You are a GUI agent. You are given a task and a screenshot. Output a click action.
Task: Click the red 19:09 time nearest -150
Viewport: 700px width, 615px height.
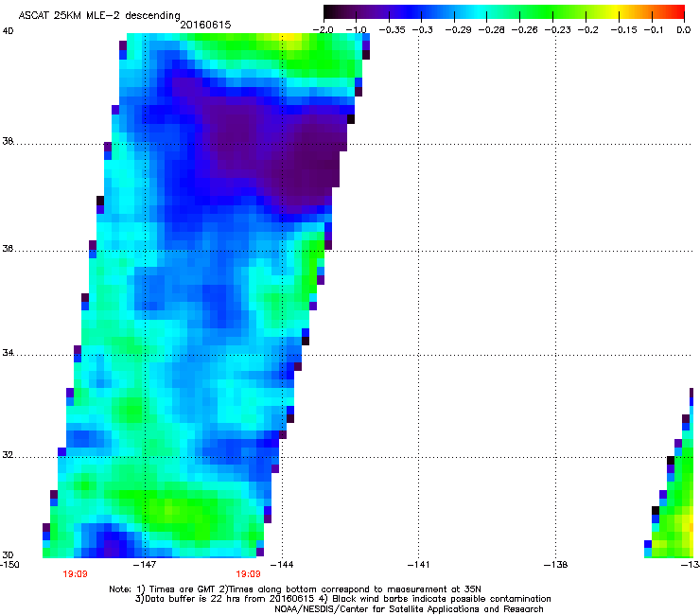[75, 574]
